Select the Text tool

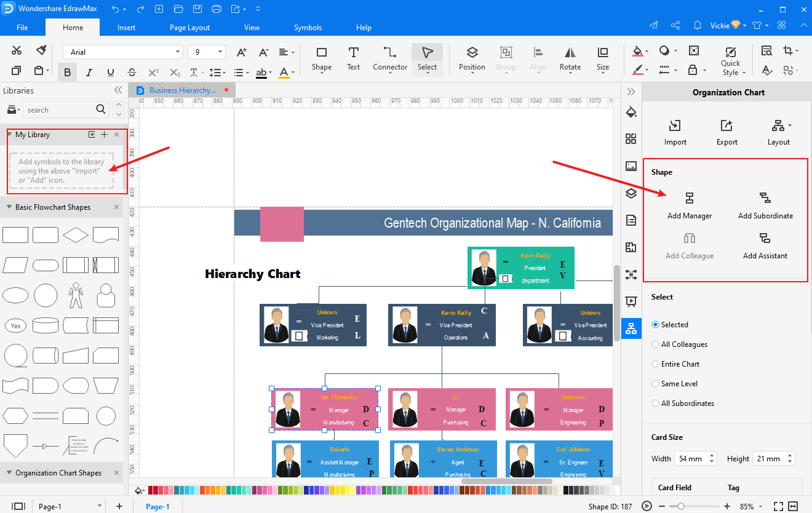(x=353, y=58)
